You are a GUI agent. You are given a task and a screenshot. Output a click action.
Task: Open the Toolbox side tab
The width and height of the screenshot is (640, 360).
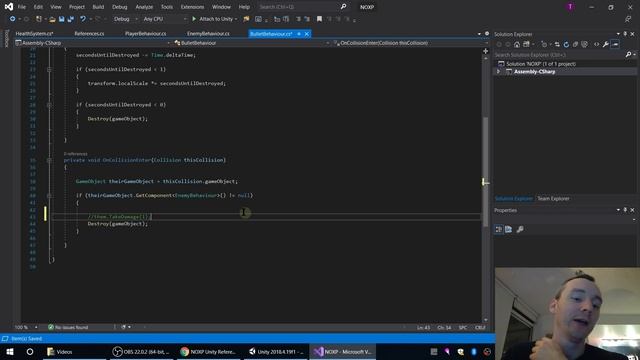pos(6,38)
